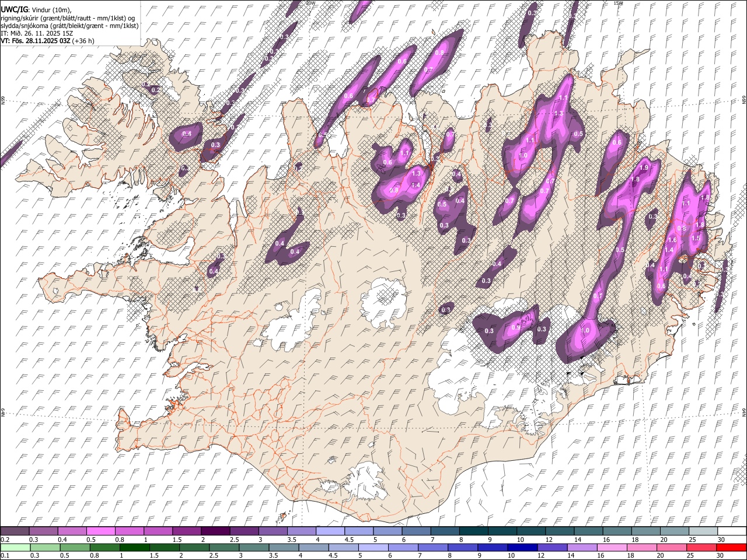Select green-blue legend swatch between 1.5 and 2
This screenshot has height=560, width=747.
[164, 547]
